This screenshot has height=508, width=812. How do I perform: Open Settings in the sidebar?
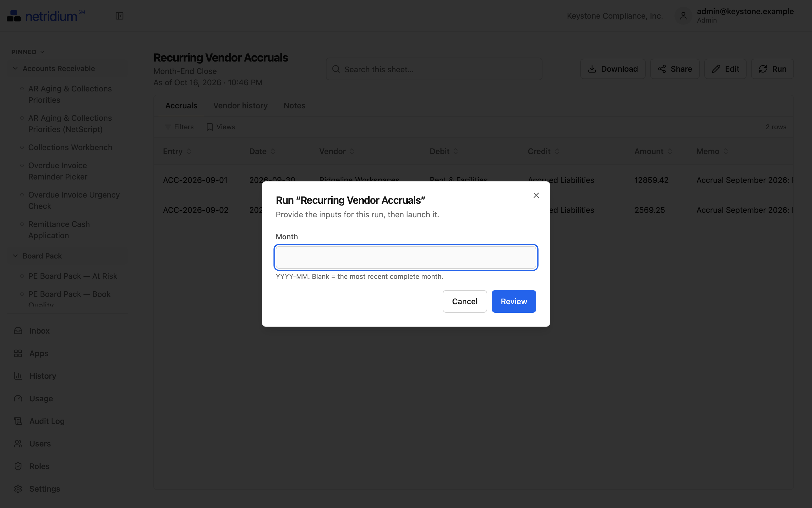(45, 489)
